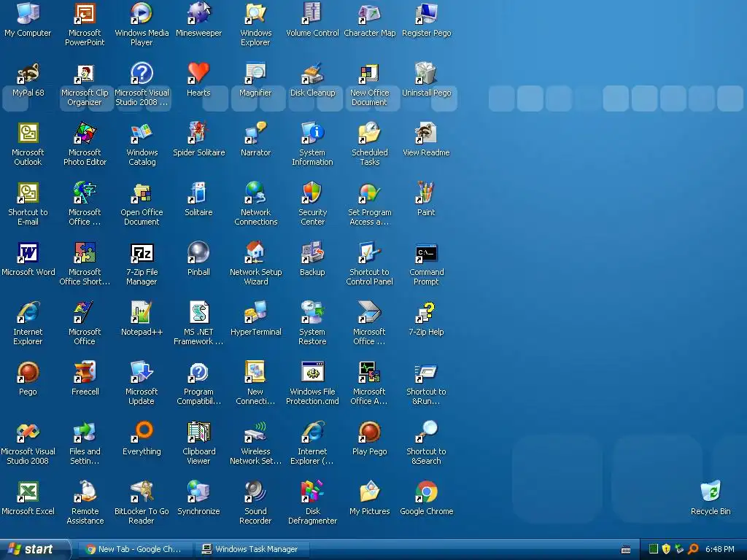
Task: Select the Volume Control icon
Action: click(x=312, y=13)
